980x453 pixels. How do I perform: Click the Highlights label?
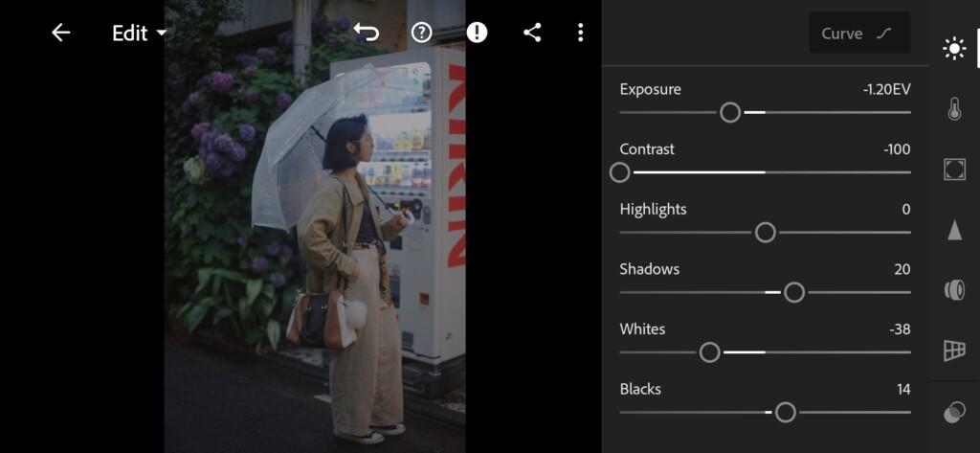[653, 210]
